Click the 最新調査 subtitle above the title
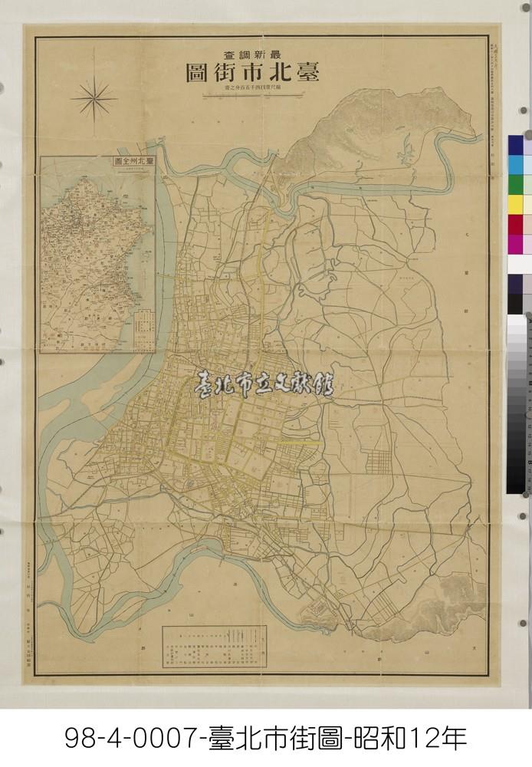 pyautogui.click(x=253, y=54)
